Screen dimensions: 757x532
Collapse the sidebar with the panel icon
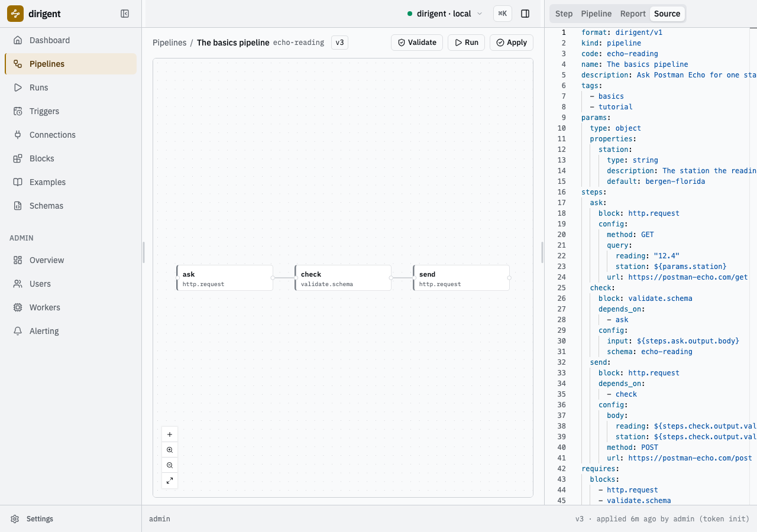[125, 14]
